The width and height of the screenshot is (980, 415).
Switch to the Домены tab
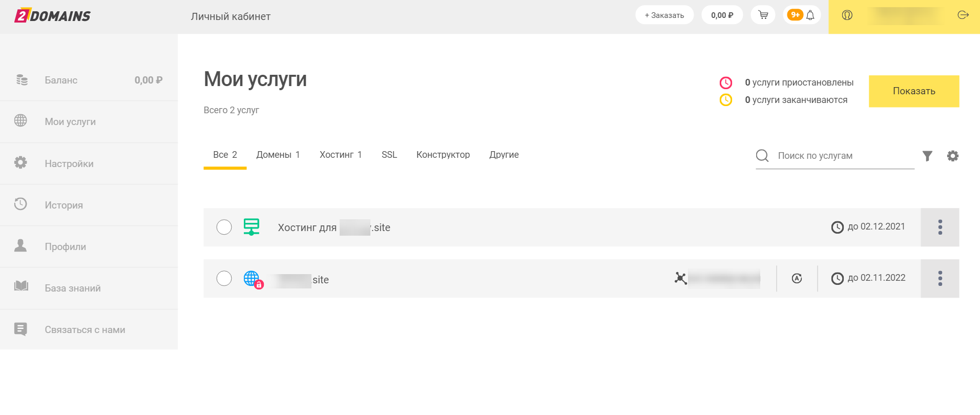tap(278, 155)
